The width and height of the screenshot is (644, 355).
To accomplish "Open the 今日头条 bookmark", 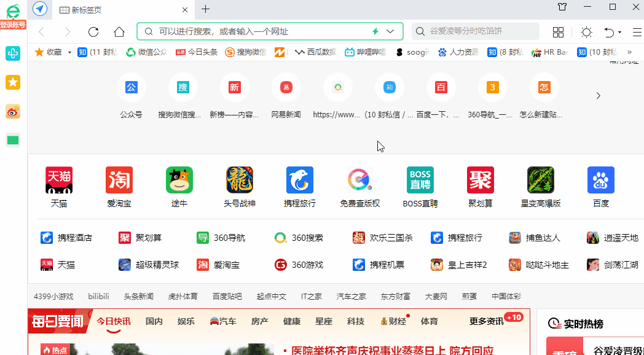I will [x=197, y=52].
